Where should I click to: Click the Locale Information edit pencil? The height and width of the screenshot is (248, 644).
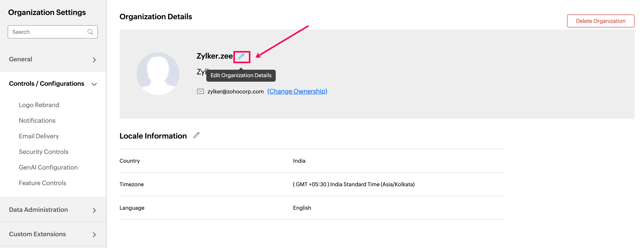coord(196,135)
